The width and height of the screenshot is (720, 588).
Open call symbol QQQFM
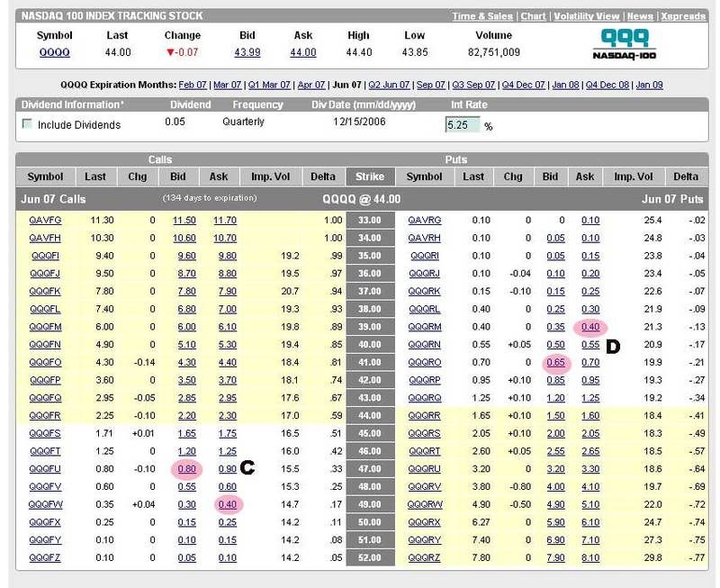point(45,327)
